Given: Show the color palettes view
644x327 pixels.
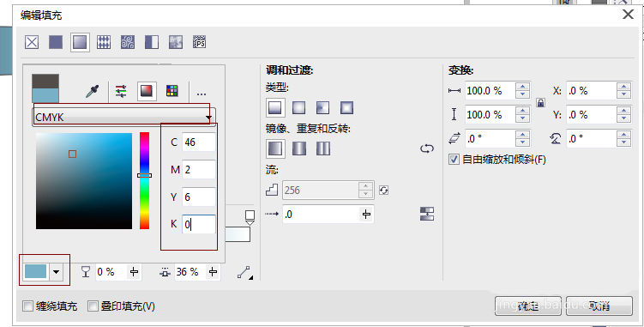Looking at the screenshot, I should click(172, 90).
